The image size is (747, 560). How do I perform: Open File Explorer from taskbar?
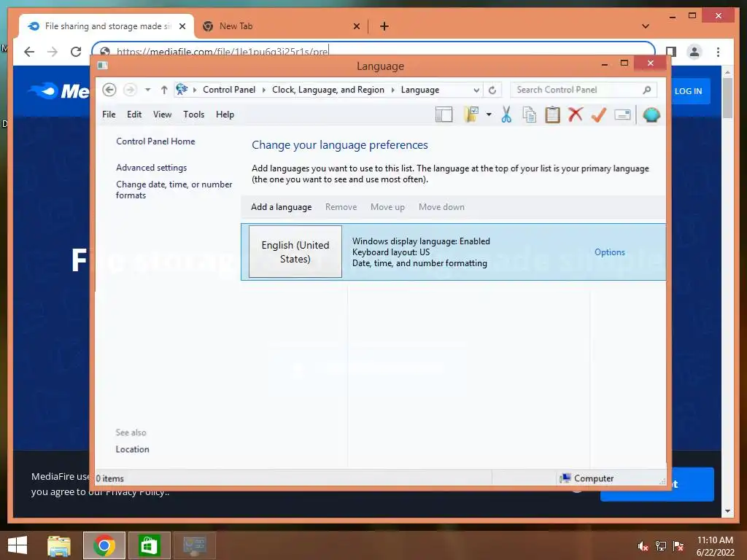pos(59,545)
